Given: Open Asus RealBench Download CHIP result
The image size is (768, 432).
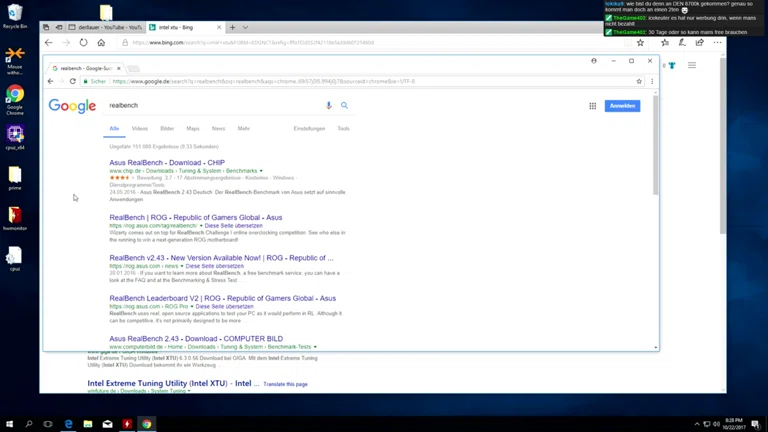Looking at the screenshot, I should tap(167, 163).
